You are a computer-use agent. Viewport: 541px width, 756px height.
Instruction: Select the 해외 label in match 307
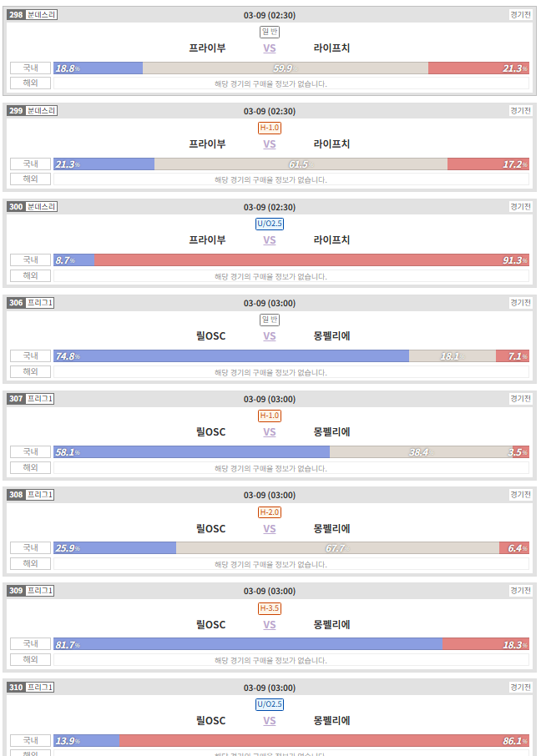coord(30,467)
